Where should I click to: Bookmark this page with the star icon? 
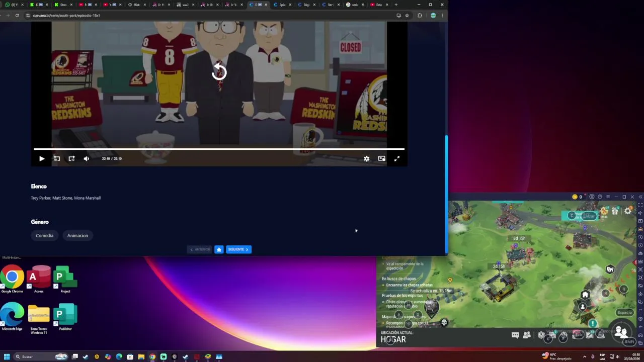[x=407, y=16]
